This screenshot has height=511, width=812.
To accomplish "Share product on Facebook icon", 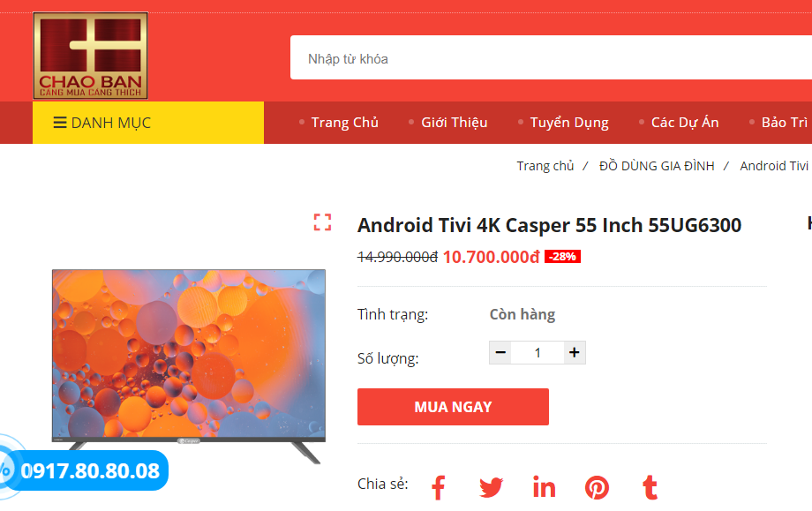I will pyautogui.click(x=439, y=488).
